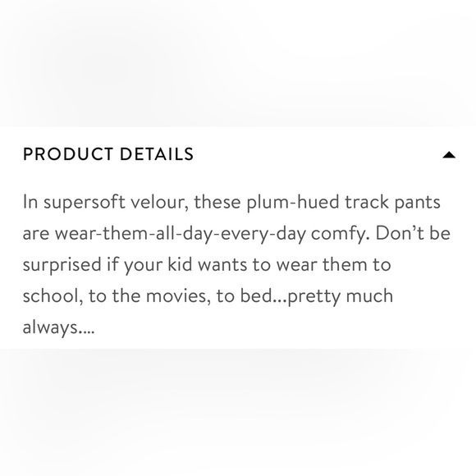Click the word 'comfy' in the description
This screenshot has width=476, height=476.
point(341,235)
